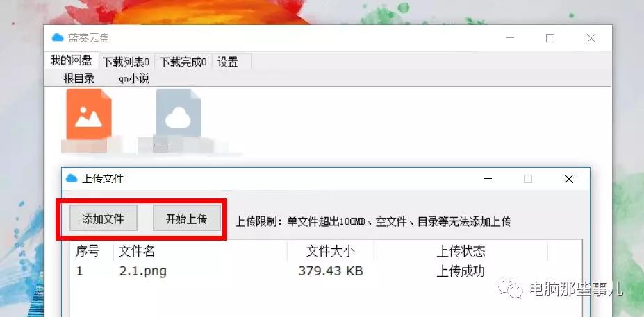Open the orange image file icon

pos(89,114)
